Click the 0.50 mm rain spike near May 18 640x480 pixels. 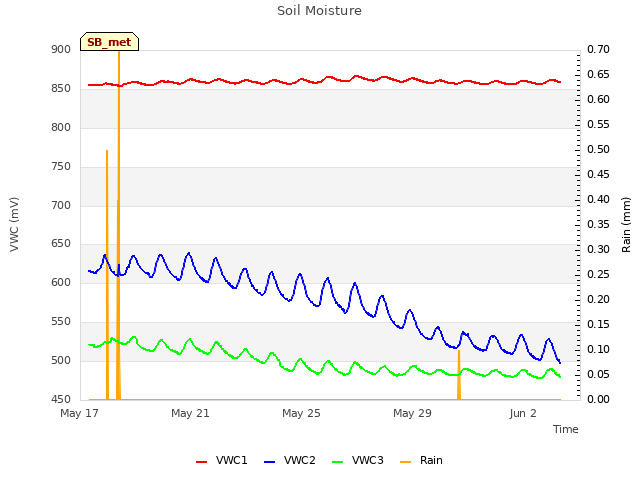(107, 275)
